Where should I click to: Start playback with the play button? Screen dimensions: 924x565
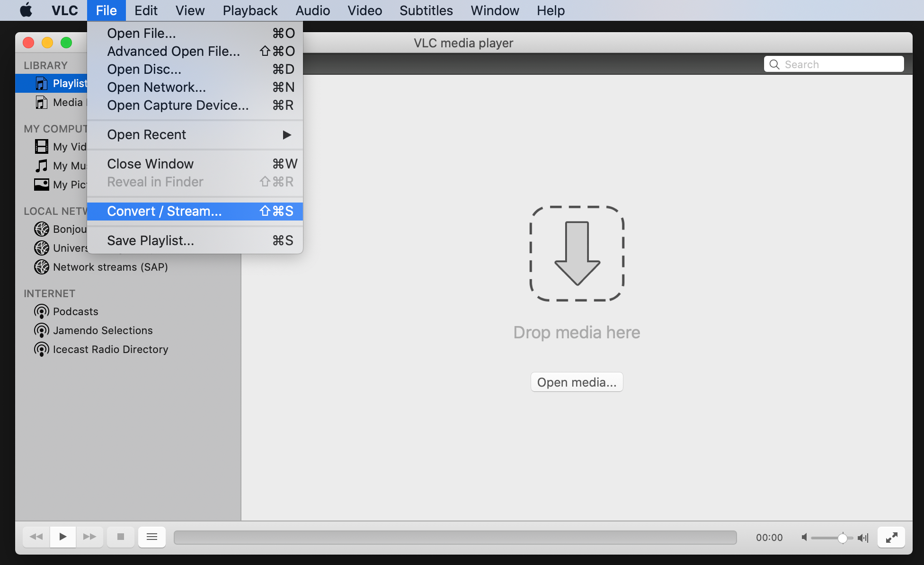(x=63, y=537)
